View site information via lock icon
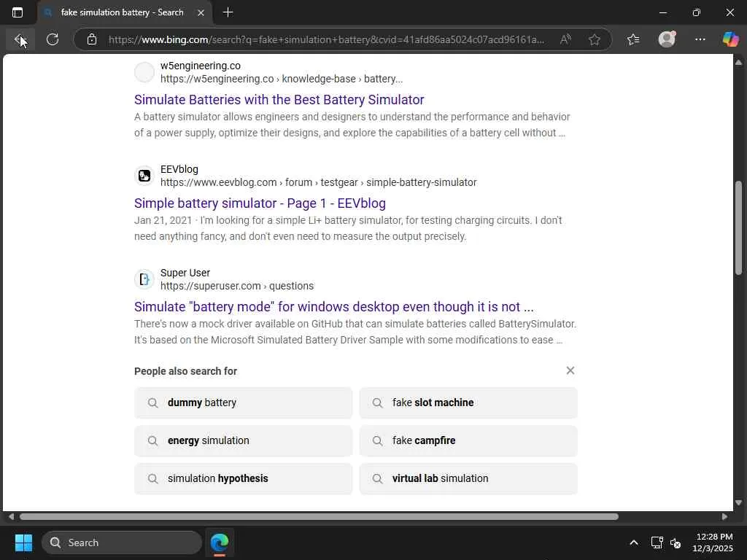This screenshot has width=747, height=560. pyautogui.click(x=92, y=39)
